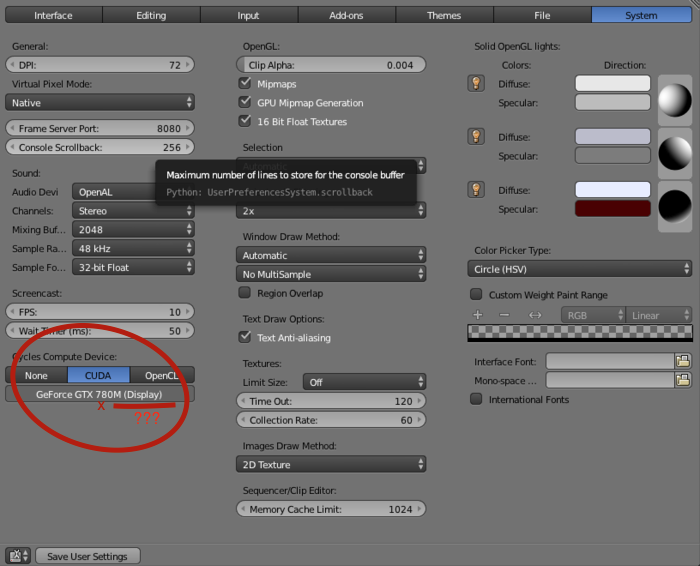
Task: Switch to the Editing tab
Action: point(151,15)
